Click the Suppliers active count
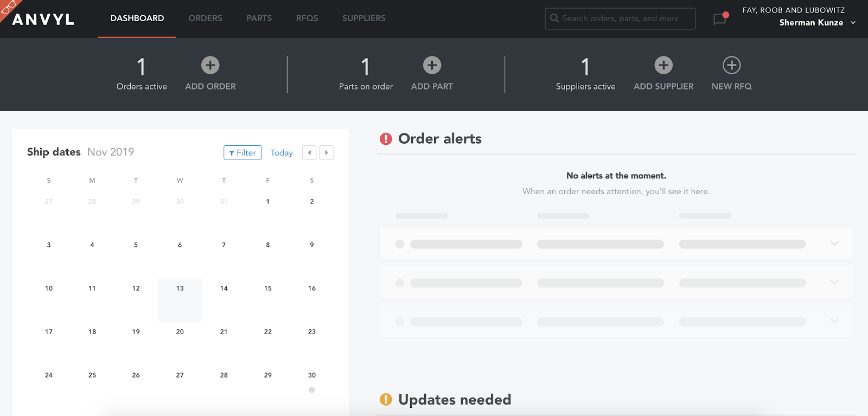The image size is (868, 416). click(x=585, y=67)
